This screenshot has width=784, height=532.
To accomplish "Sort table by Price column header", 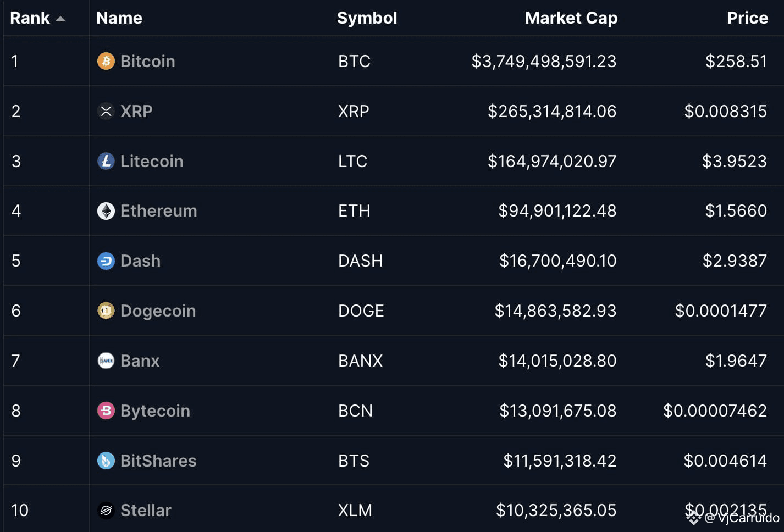I will [747, 18].
